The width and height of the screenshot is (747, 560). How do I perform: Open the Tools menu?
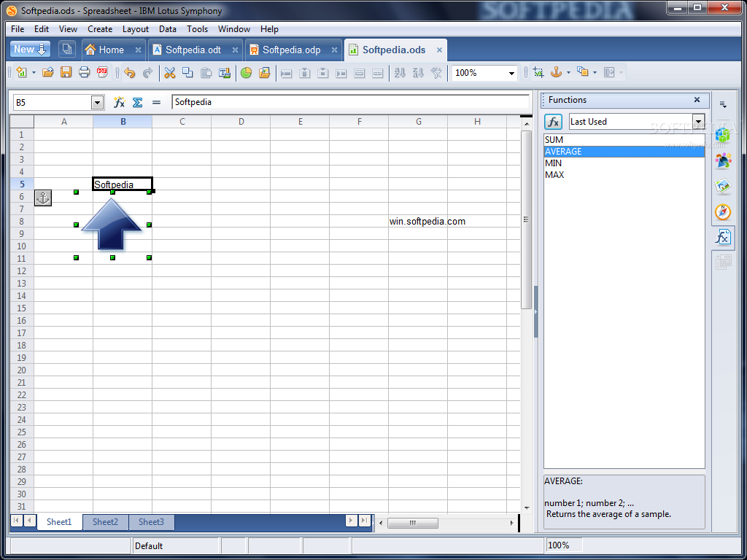point(197,29)
